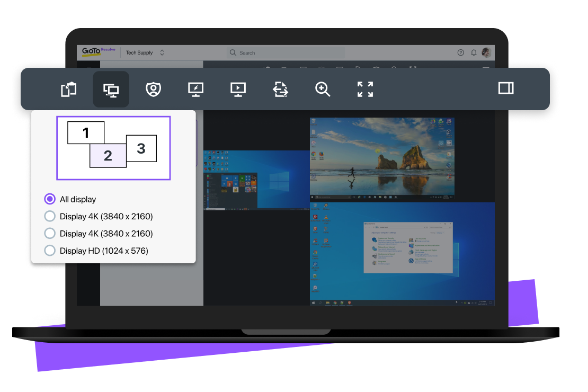The image size is (588, 392).
Task: Click the monitor with lightning bolt icon
Action: (195, 89)
